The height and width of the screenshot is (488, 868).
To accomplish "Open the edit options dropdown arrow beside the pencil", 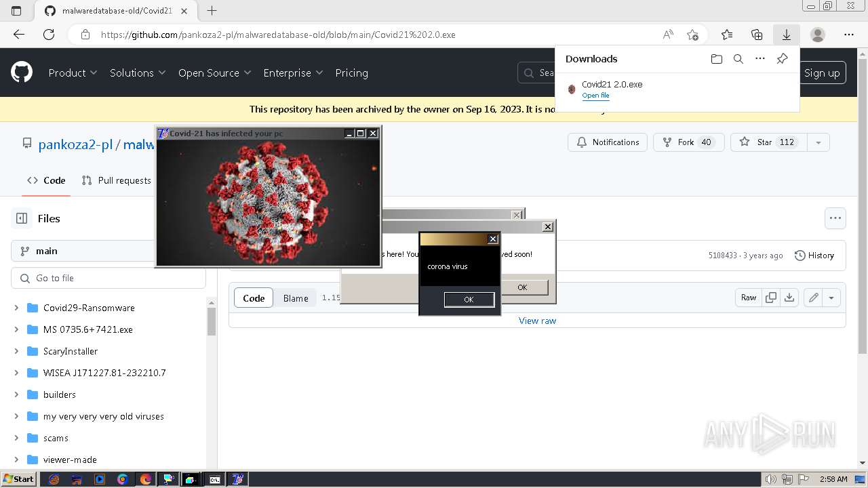I will tap(831, 298).
